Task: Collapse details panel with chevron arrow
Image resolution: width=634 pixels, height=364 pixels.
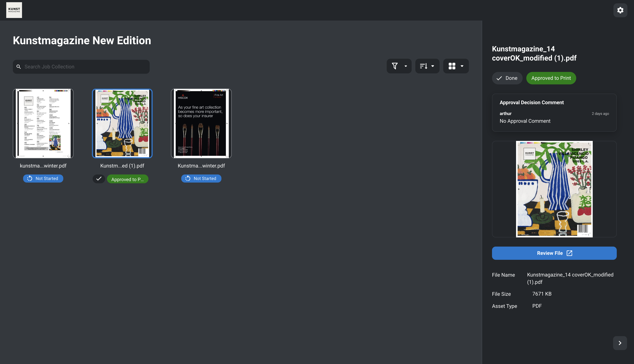Action: pos(620,343)
